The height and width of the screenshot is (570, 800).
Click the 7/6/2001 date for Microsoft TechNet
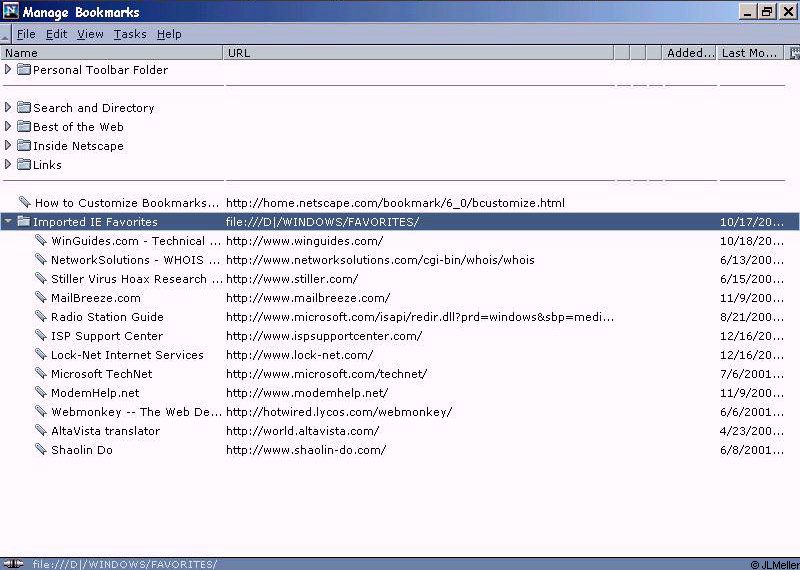(x=752, y=374)
